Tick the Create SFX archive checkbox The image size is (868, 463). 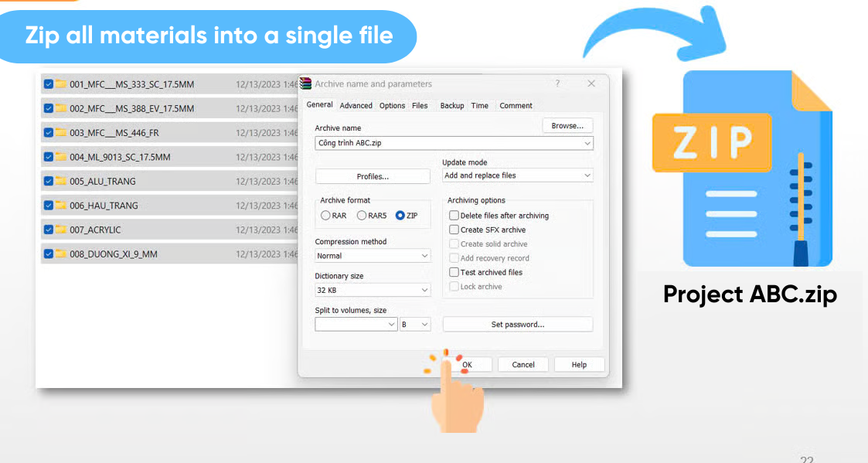click(454, 230)
